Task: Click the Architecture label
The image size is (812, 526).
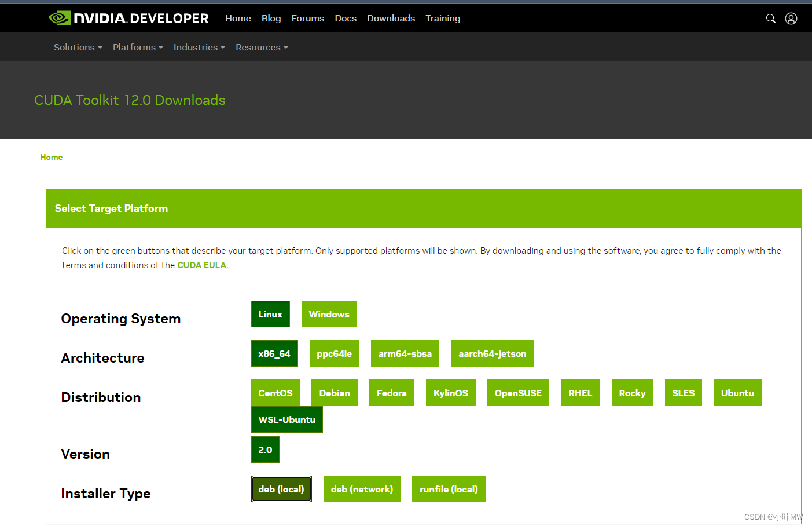Action: [x=103, y=358]
